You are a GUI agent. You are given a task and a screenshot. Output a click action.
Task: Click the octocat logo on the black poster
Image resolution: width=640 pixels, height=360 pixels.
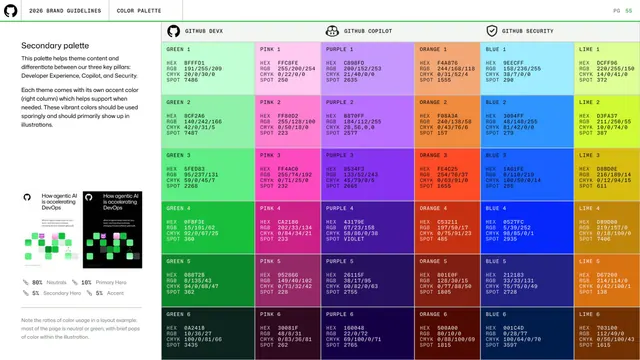click(x=89, y=198)
